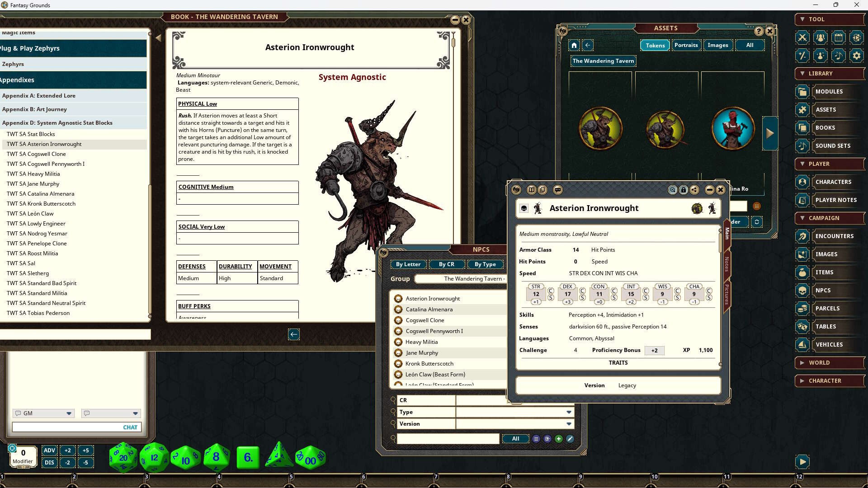The image size is (868, 488).
Task: Select the By CR tab in NPCs
Action: click(x=446, y=264)
